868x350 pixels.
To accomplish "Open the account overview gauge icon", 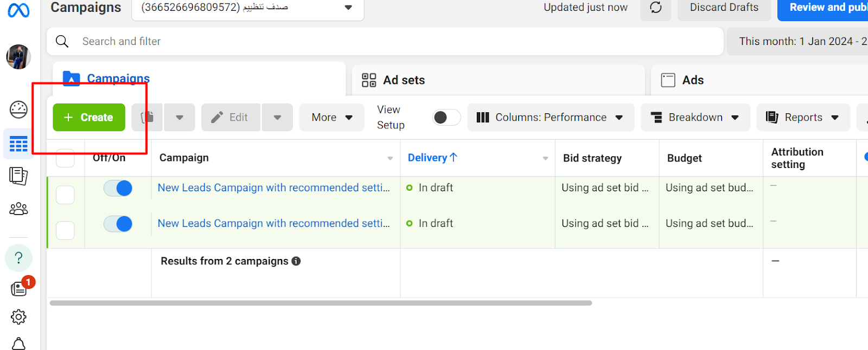I will [18, 109].
